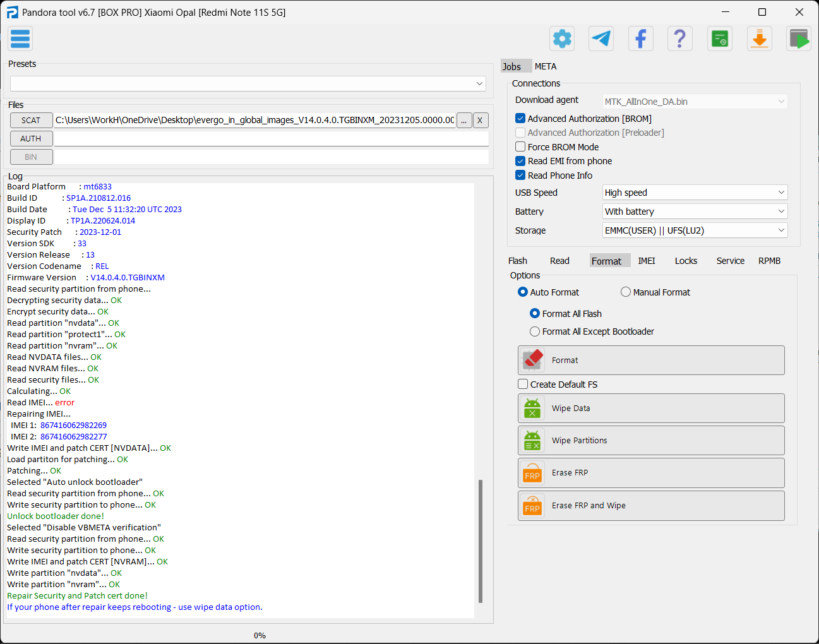819x644 pixels.
Task: Select the Auto Format radio button
Action: click(x=523, y=292)
